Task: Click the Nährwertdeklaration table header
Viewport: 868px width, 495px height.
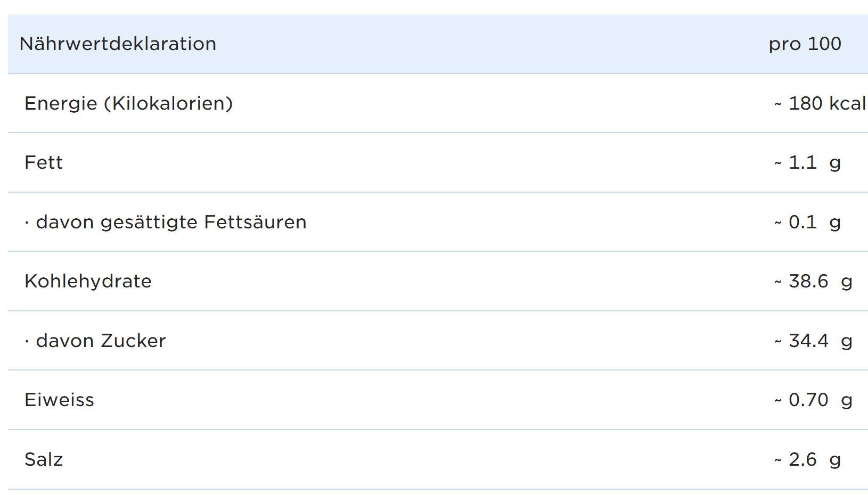Action: pyautogui.click(x=118, y=44)
